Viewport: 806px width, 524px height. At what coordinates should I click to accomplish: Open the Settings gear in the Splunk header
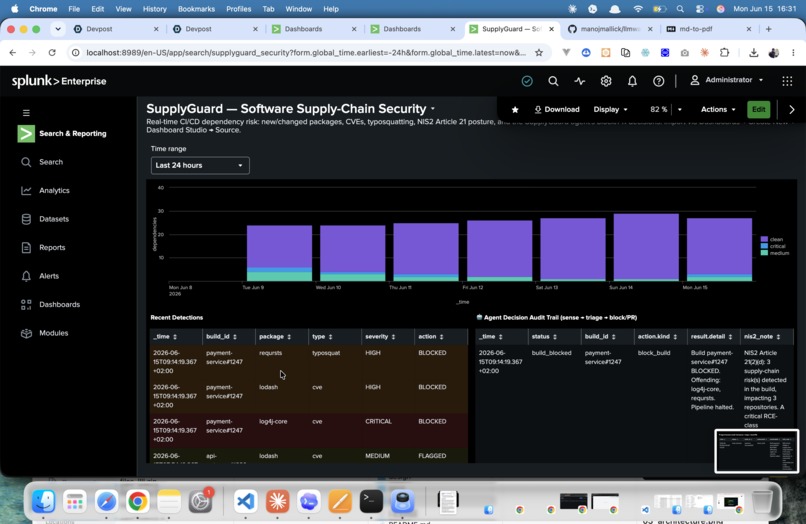tap(606, 81)
